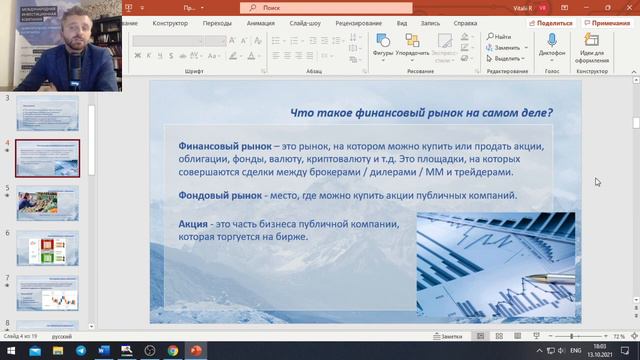Toggle bold Ж formatting

[138, 56]
